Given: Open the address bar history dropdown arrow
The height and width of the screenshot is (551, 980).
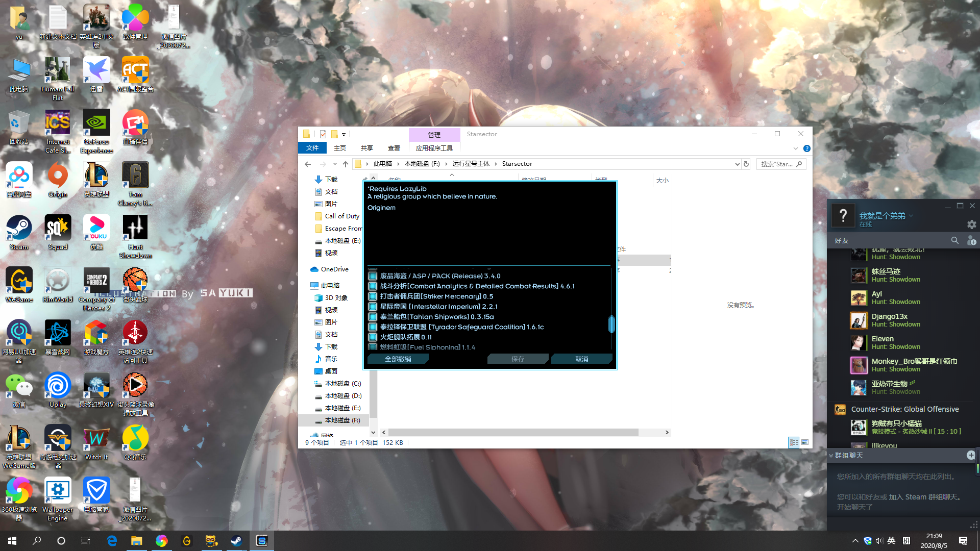Looking at the screenshot, I should point(737,164).
